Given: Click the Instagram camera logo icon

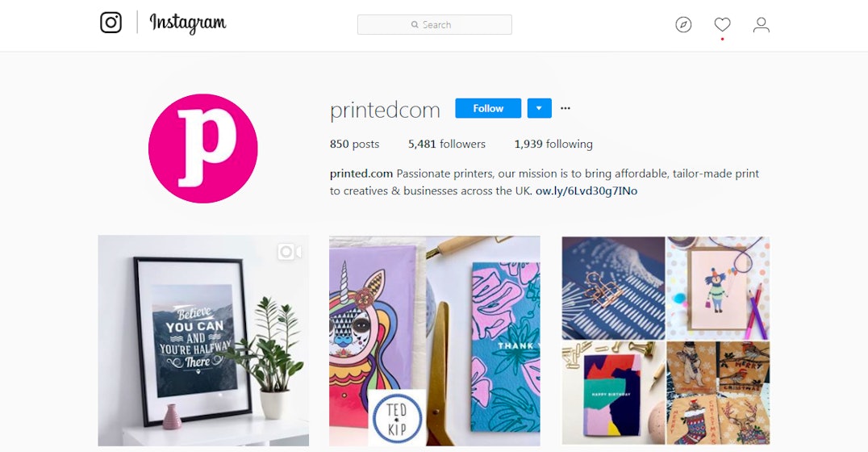Looking at the screenshot, I should [111, 23].
